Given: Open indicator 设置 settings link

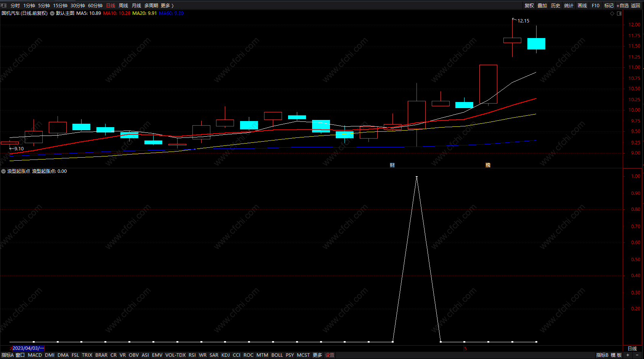Looking at the screenshot, I should (x=330, y=355).
